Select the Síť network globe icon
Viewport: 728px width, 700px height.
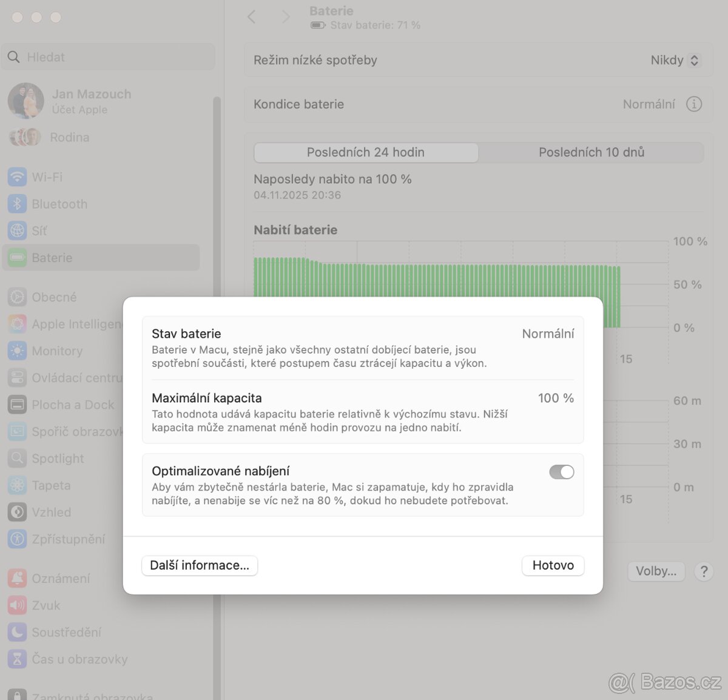click(17, 231)
